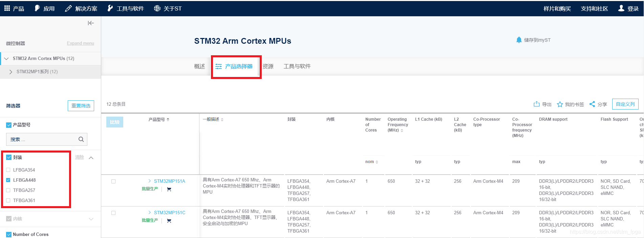The width and height of the screenshot is (644, 238).
Task: Click the 12 总条目 count text
Action: (x=116, y=104)
